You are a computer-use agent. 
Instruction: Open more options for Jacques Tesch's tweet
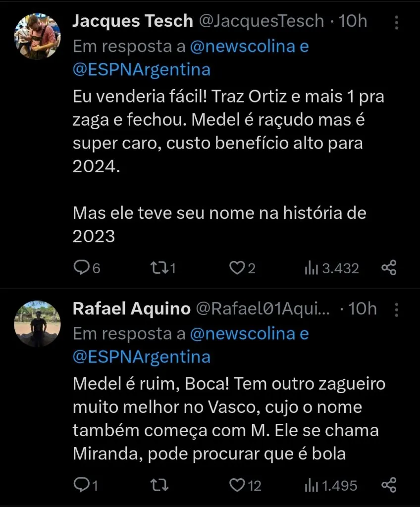coord(396,22)
